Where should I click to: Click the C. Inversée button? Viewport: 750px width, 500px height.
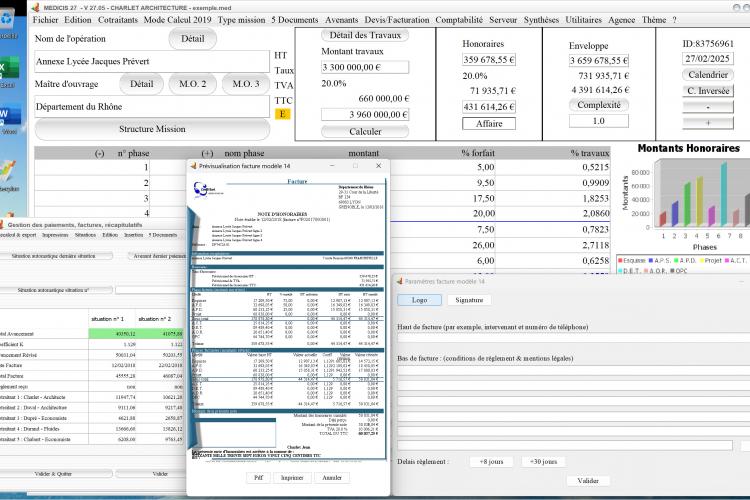(708, 91)
